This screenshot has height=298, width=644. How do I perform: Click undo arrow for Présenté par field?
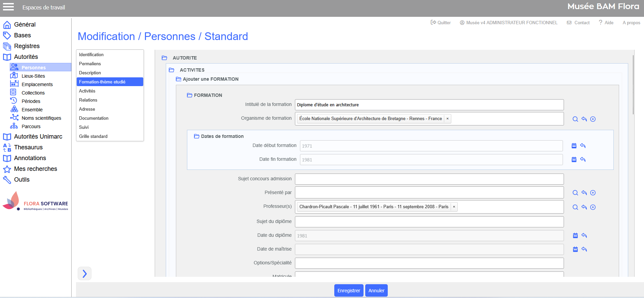(x=584, y=193)
